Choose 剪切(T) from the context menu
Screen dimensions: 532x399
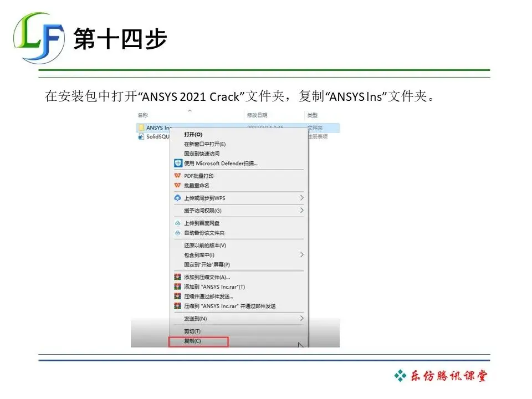coord(192,331)
